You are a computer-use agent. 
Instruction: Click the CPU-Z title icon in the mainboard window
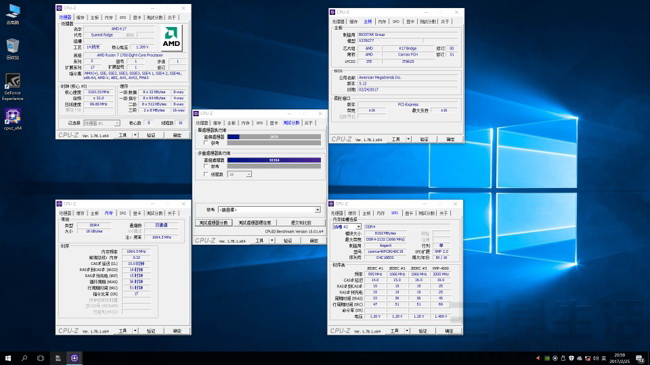[332, 12]
